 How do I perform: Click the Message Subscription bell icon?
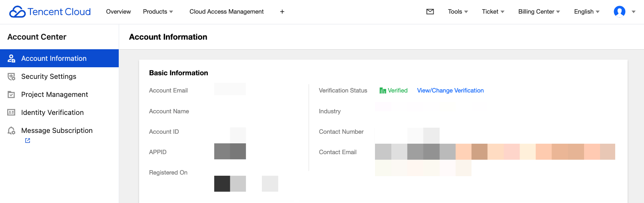click(x=12, y=131)
